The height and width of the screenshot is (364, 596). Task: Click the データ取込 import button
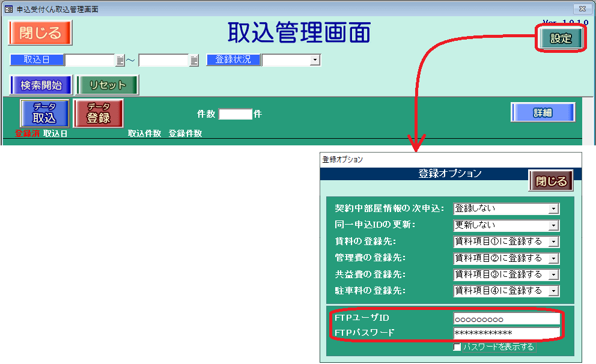[x=44, y=114]
